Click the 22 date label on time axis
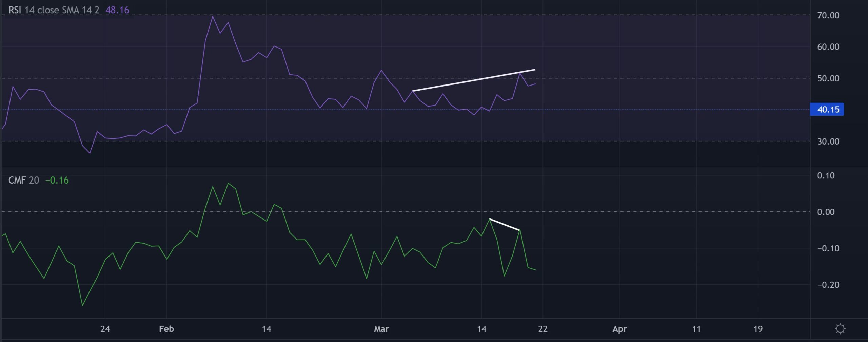Screen dimensions: 868x342 click(x=543, y=329)
